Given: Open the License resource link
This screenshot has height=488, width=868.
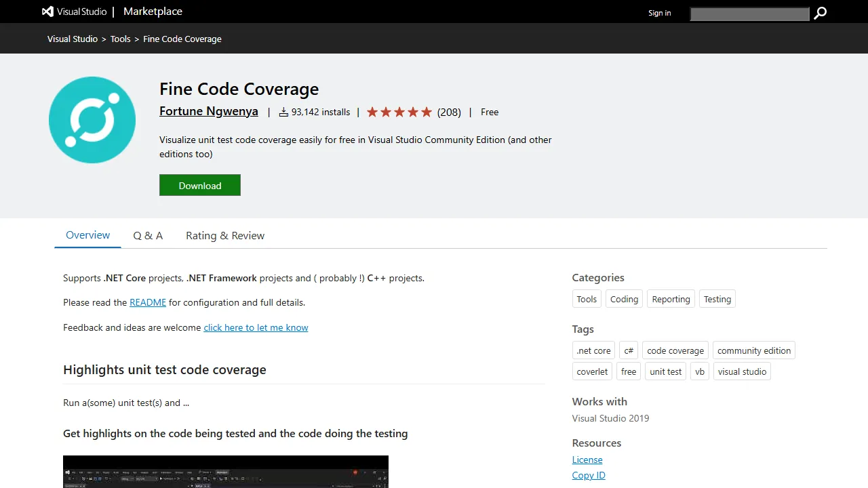Looking at the screenshot, I should click(x=587, y=460).
